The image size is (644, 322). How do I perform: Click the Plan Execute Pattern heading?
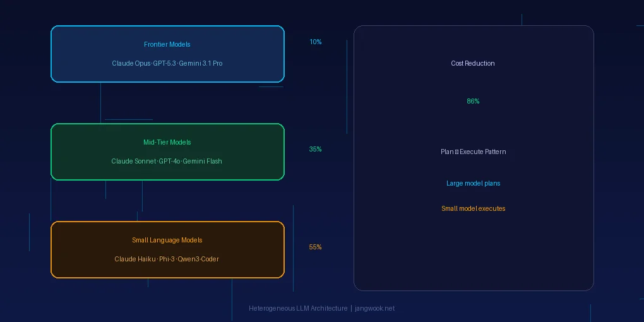tap(473, 152)
